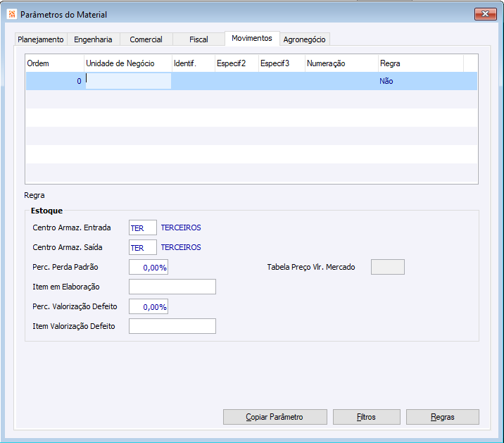
Task: Click TERCEIROS text beside Centro Armaz. Entrada
Action: [181, 227]
